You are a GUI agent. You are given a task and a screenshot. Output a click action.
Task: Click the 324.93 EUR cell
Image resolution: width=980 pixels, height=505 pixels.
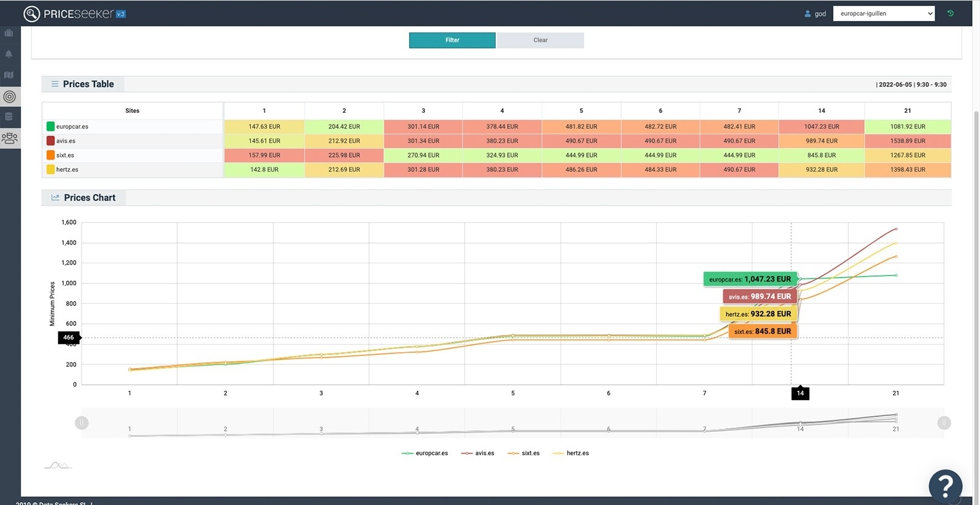(x=502, y=155)
